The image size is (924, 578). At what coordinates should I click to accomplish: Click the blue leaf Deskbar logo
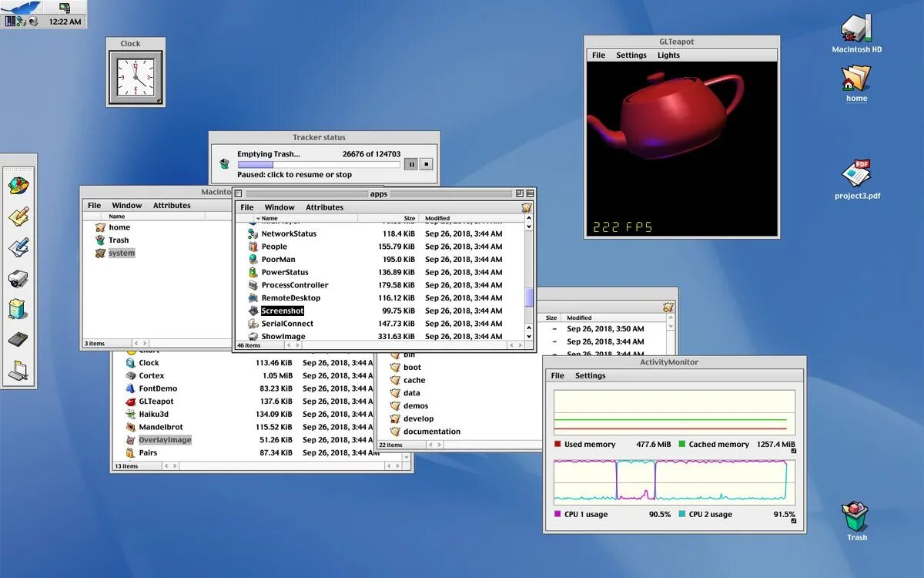(x=20, y=7)
